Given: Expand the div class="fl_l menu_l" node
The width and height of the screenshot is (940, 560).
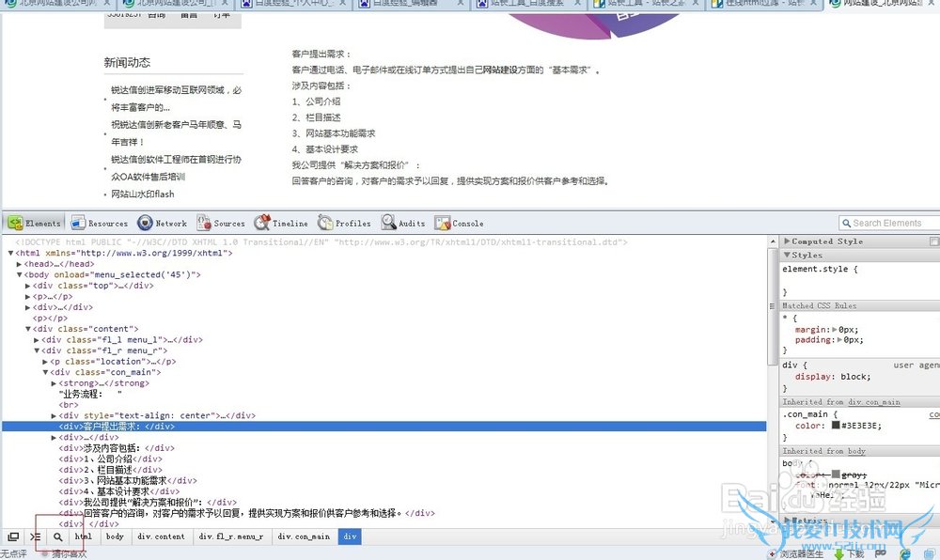Looking at the screenshot, I should click(37, 339).
